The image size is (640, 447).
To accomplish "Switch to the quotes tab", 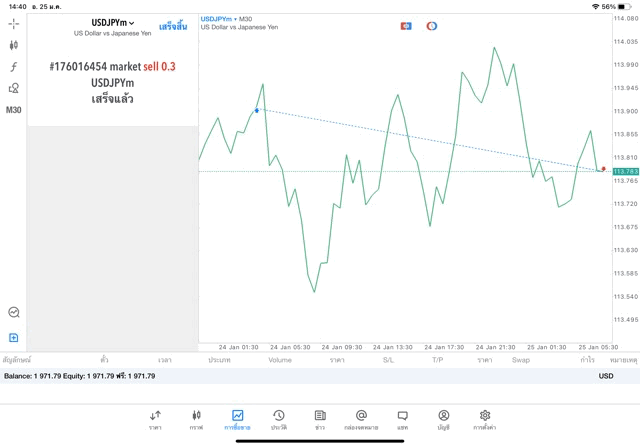I will tap(155, 418).
